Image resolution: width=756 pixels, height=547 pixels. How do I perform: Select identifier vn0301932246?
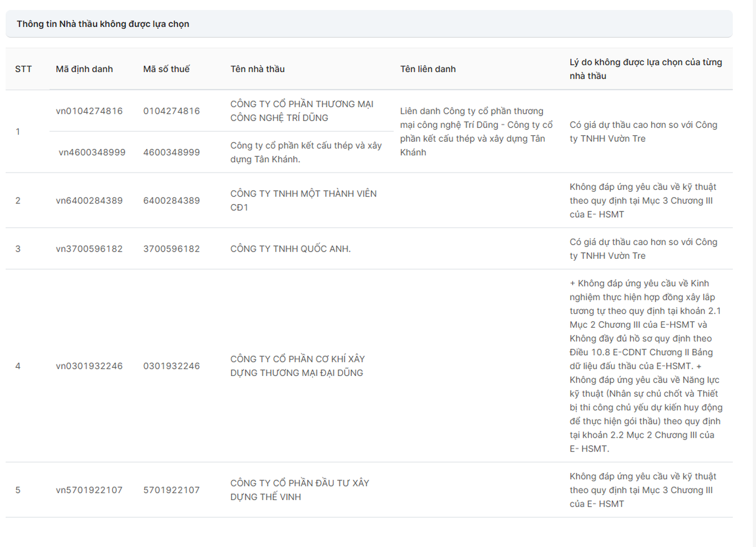pyautogui.click(x=89, y=366)
